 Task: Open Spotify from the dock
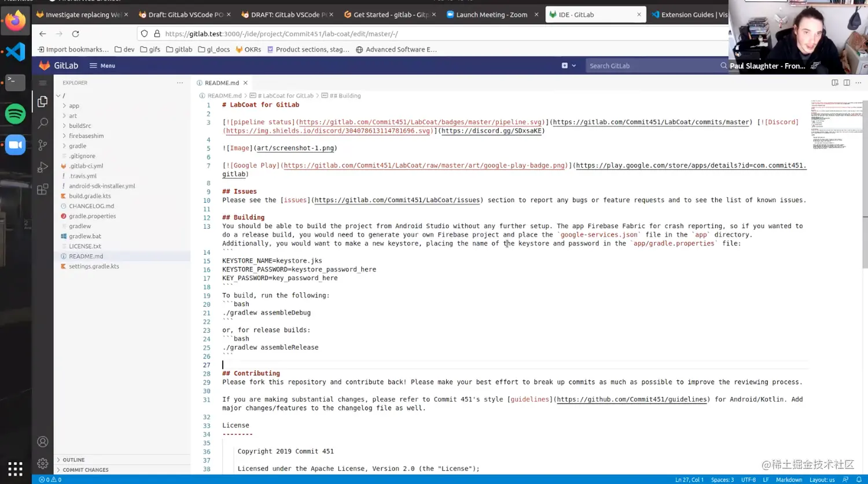(16, 114)
